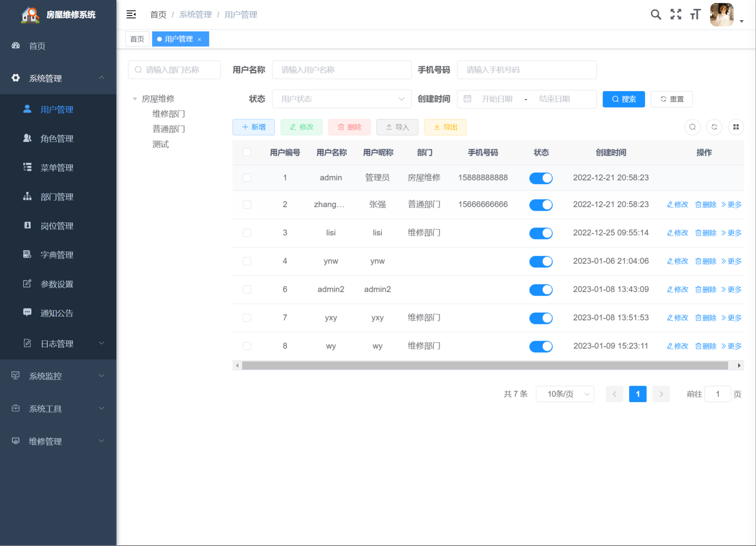
Task: Click the blue 搜索 button
Action: 624,99
